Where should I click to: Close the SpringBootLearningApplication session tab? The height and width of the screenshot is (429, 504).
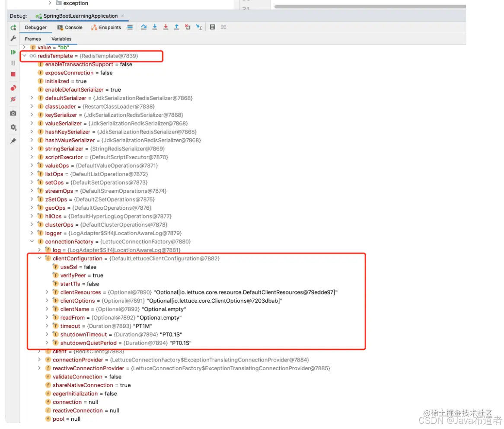[x=122, y=16]
